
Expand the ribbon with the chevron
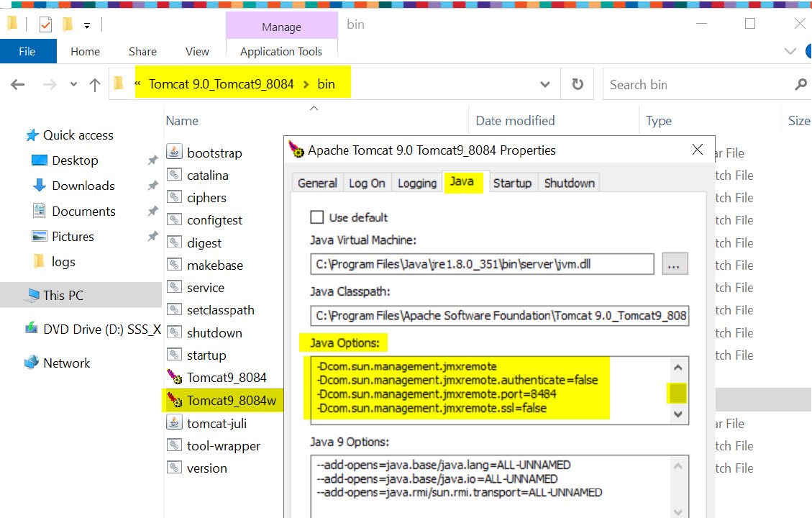[x=790, y=52]
